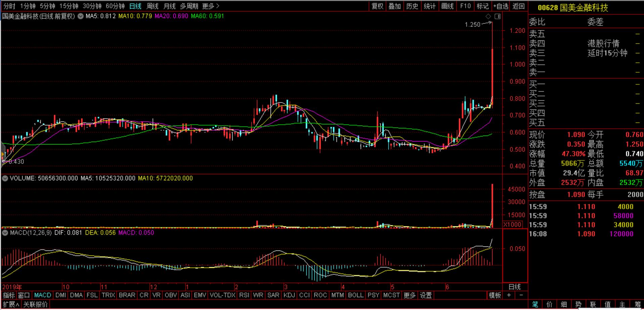Select the 60分钟 period tab
The height and width of the screenshot is (310, 644).
[x=115, y=6]
